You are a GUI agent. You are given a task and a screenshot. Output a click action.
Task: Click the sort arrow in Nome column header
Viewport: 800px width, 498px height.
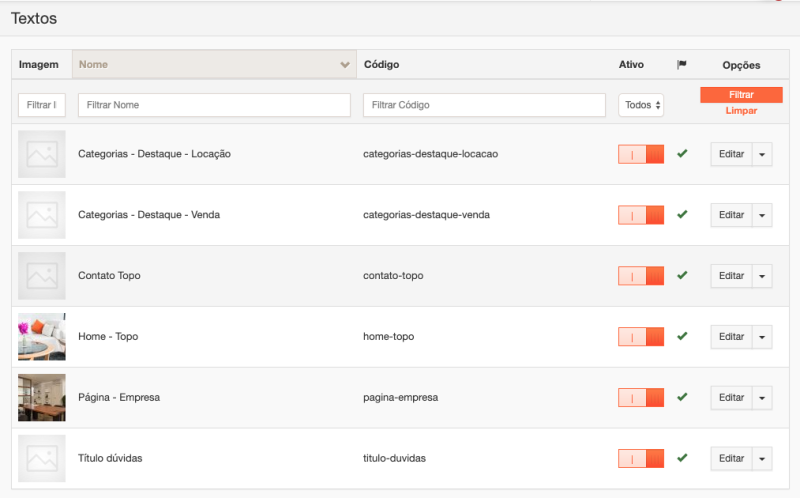(345, 65)
